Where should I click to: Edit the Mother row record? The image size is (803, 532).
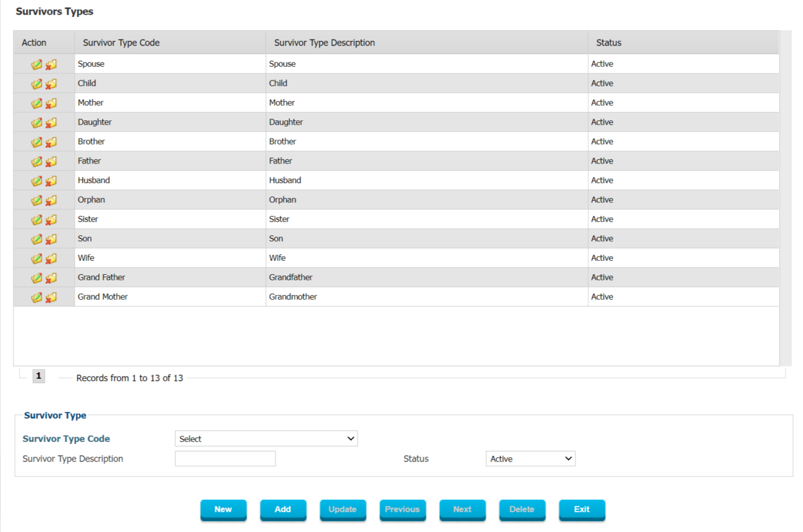tap(36, 103)
